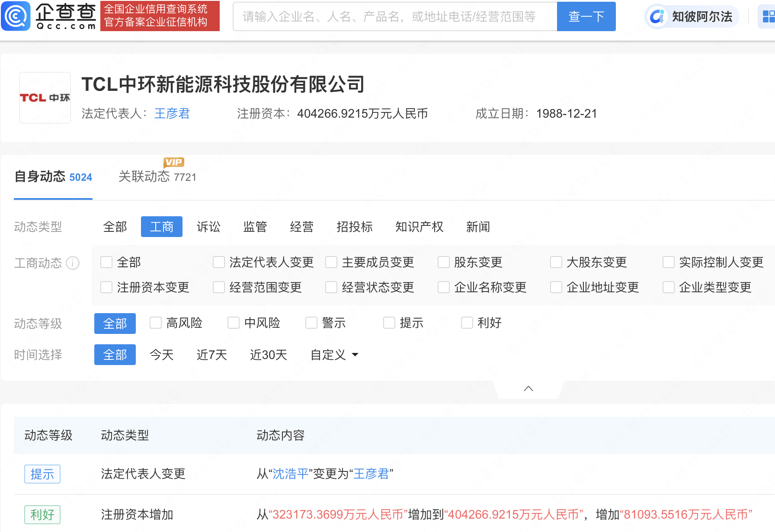Switch to the 关联动态 tab
775x532 pixels.
(157, 176)
